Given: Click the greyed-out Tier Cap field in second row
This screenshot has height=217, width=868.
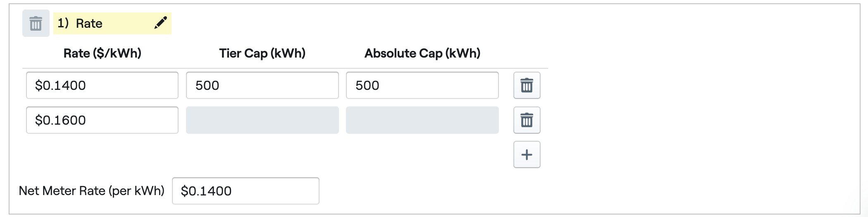Looking at the screenshot, I should pos(262,120).
